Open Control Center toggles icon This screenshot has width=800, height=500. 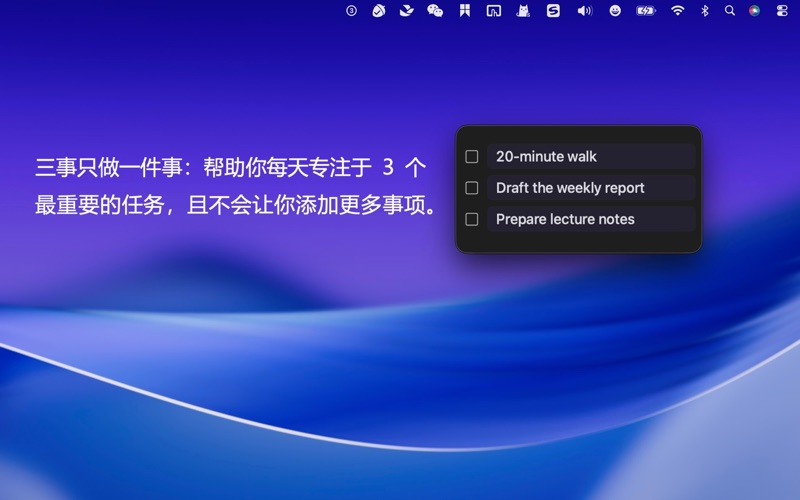pos(782,11)
